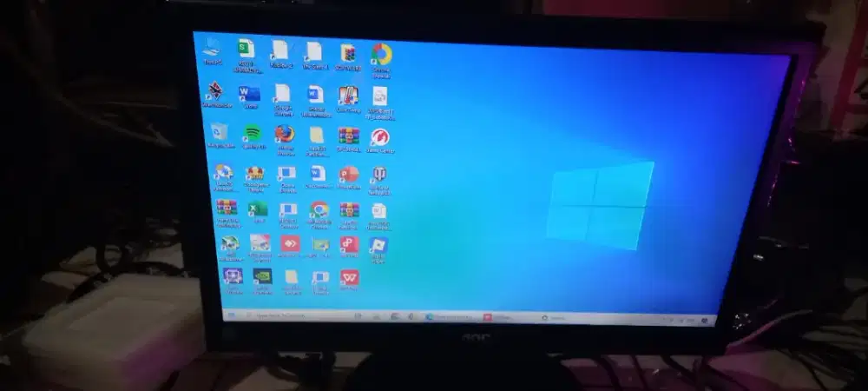Viewport: 868px width, 391px height.
Task: Open the notification center tray icon
Action: tap(705, 320)
